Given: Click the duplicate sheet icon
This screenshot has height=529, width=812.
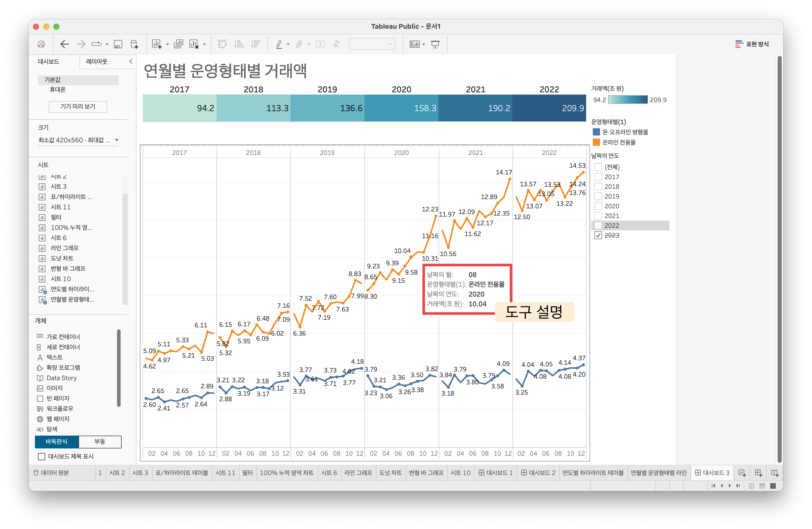Looking at the screenshot, I should pos(178,44).
